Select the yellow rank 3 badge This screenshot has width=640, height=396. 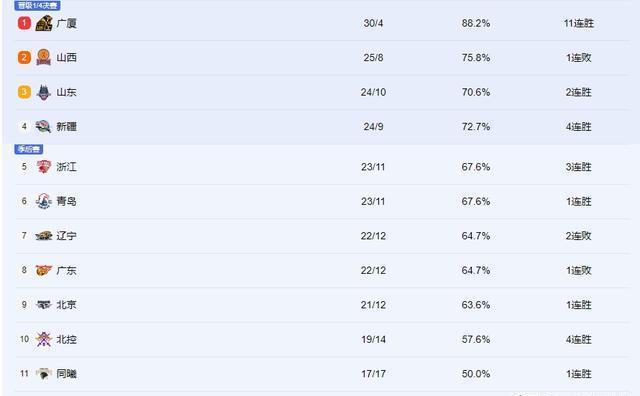click(24, 92)
